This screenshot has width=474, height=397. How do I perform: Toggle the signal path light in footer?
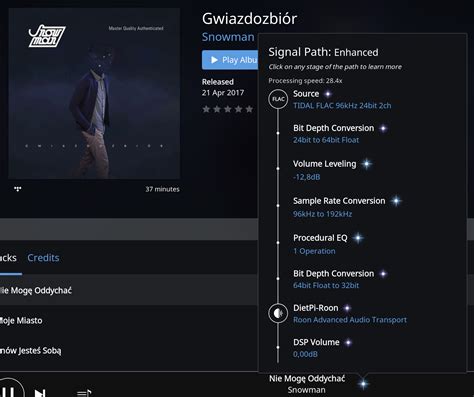click(363, 384)
